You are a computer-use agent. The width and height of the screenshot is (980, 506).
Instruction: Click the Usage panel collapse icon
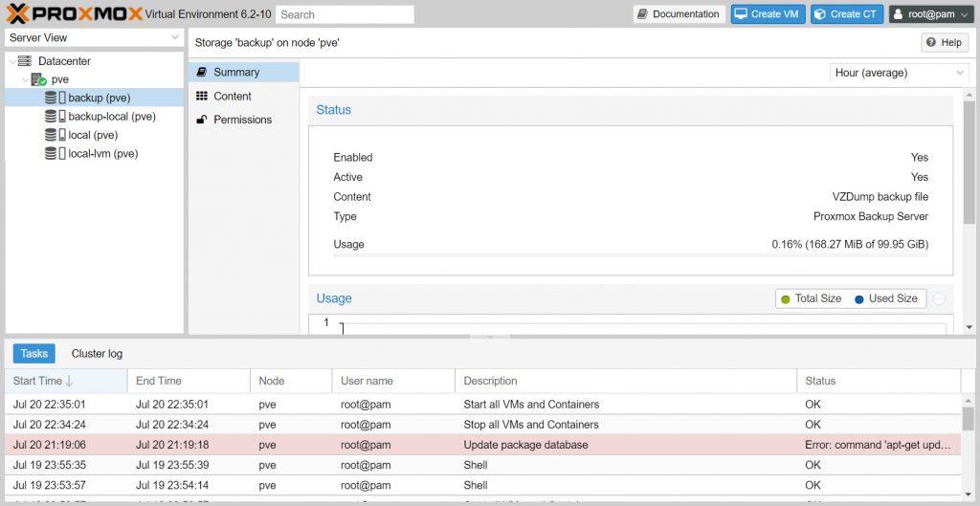pyautogui.click(x=939, y=299)
